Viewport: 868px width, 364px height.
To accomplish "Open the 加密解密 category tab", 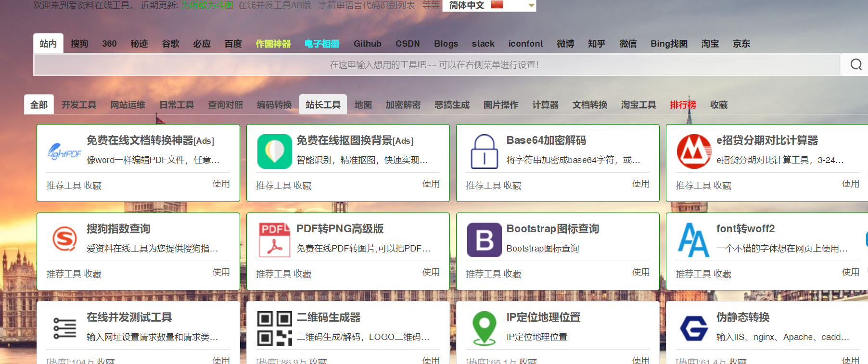I will 403,105.
